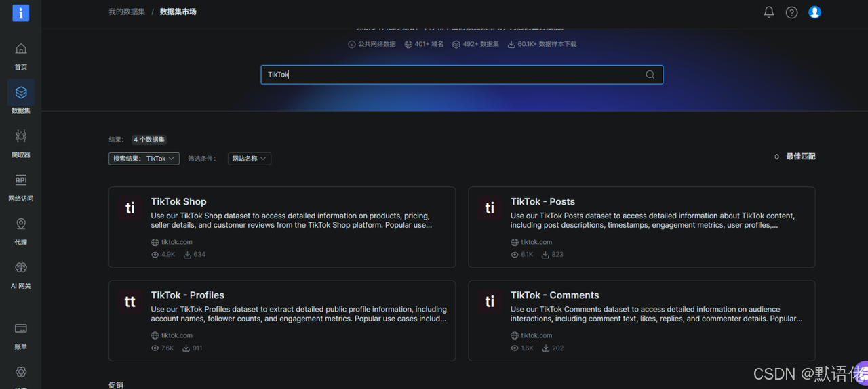Open the TikTok - Comments dataset title

pos(555,295)
